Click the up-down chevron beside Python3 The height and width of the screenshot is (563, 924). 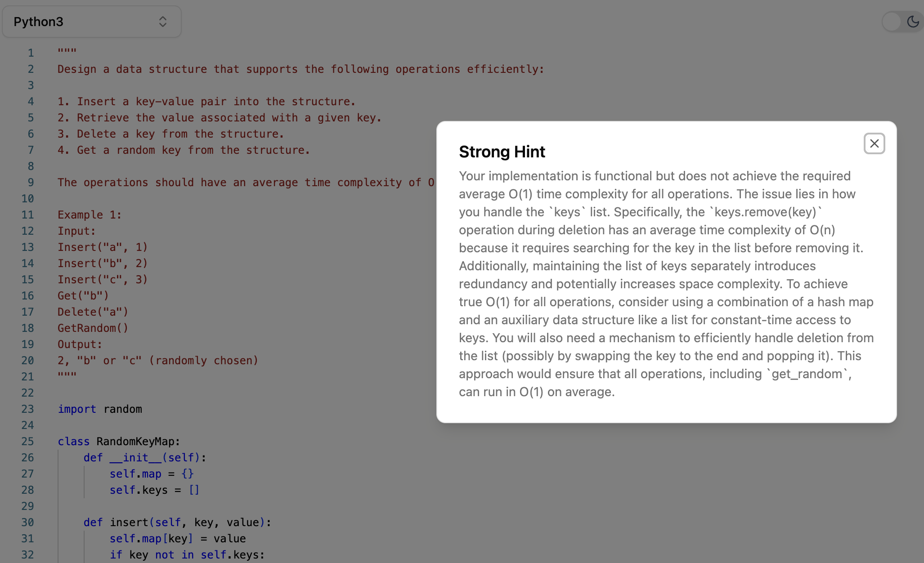tap(163, 22)
